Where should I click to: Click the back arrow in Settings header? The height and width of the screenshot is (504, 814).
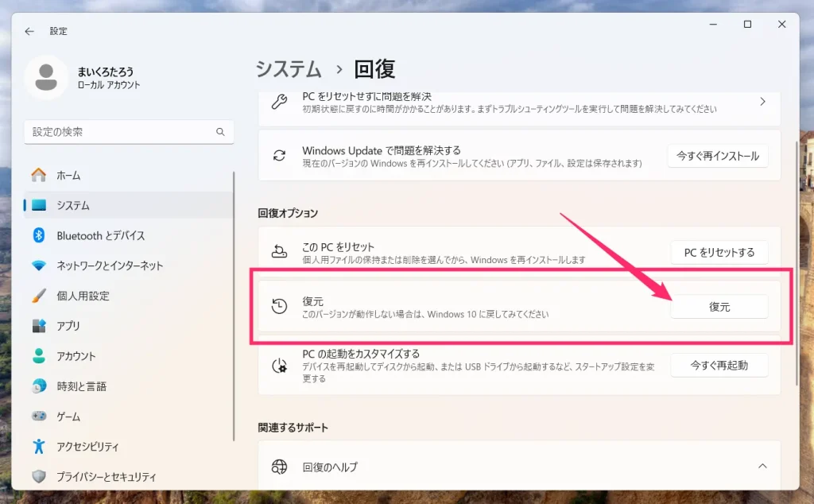[x=29, y=31]
